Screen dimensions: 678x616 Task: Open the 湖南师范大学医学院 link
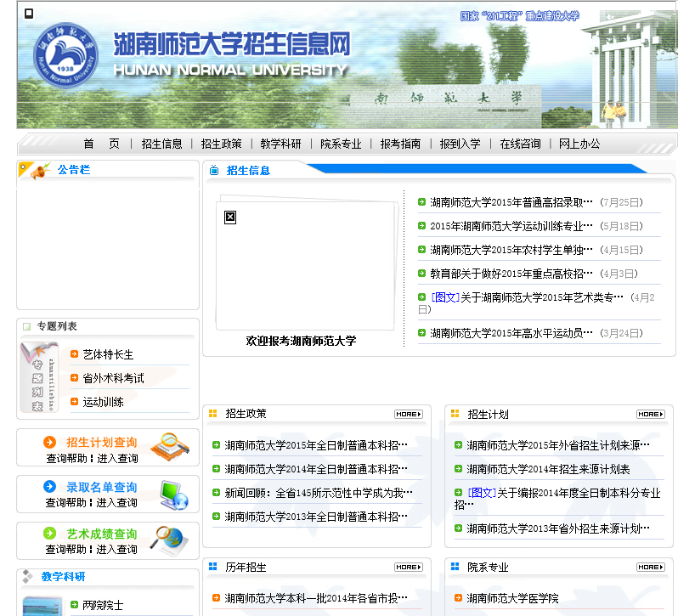click(x=512, y=598)
